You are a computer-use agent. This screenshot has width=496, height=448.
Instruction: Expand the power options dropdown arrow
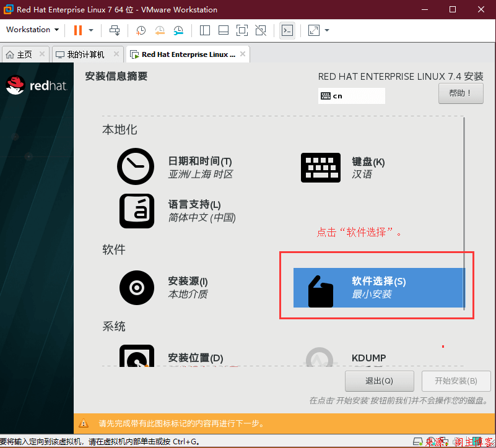click(91, 30)
